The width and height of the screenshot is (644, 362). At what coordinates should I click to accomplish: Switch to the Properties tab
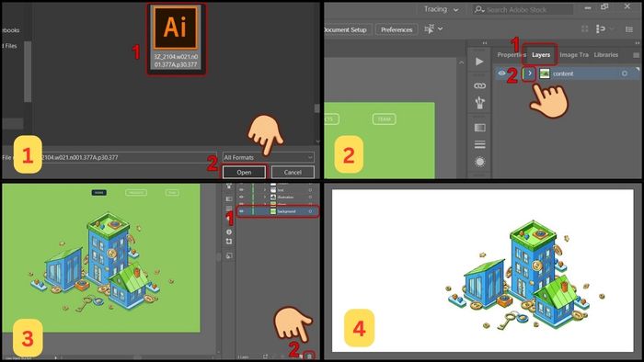511,54
